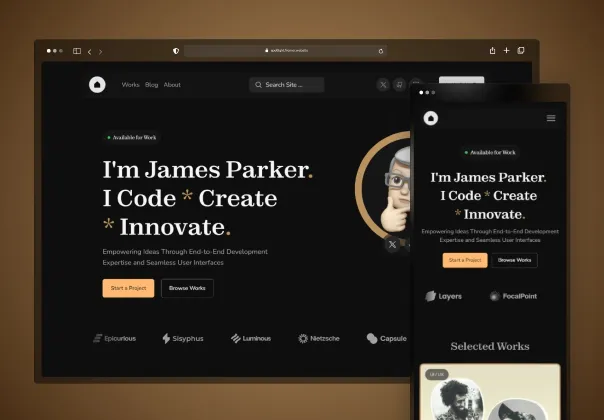Click Browse Works in mobile preview

pyautogui.click(x=514, y=260)
